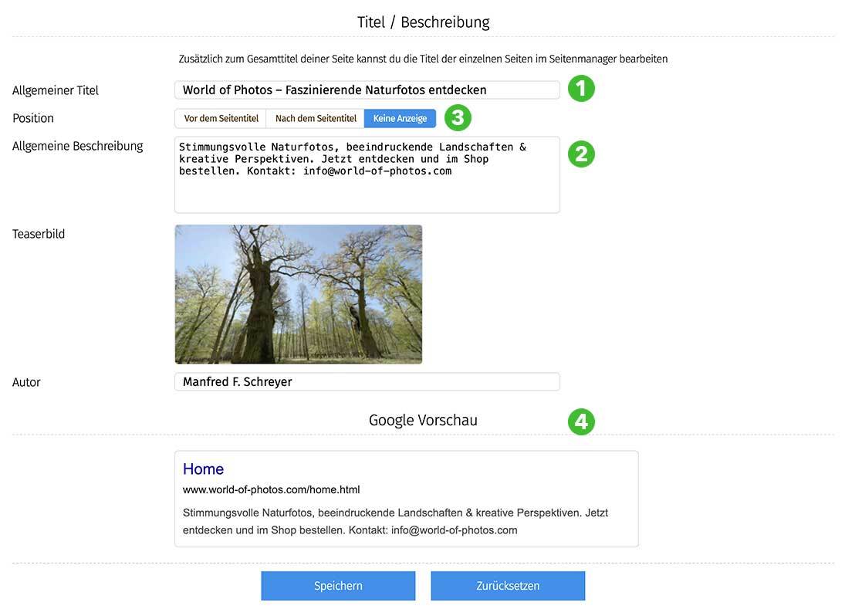Click the forest Teaserbild thumbnail

coord(299,294)
